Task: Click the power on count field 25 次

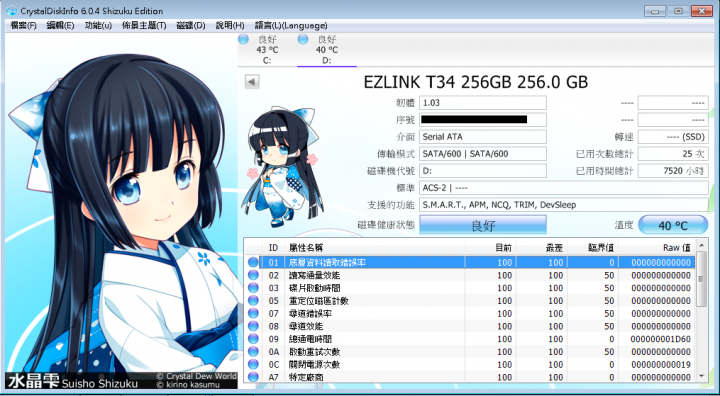Action: [x=673, y=153]
